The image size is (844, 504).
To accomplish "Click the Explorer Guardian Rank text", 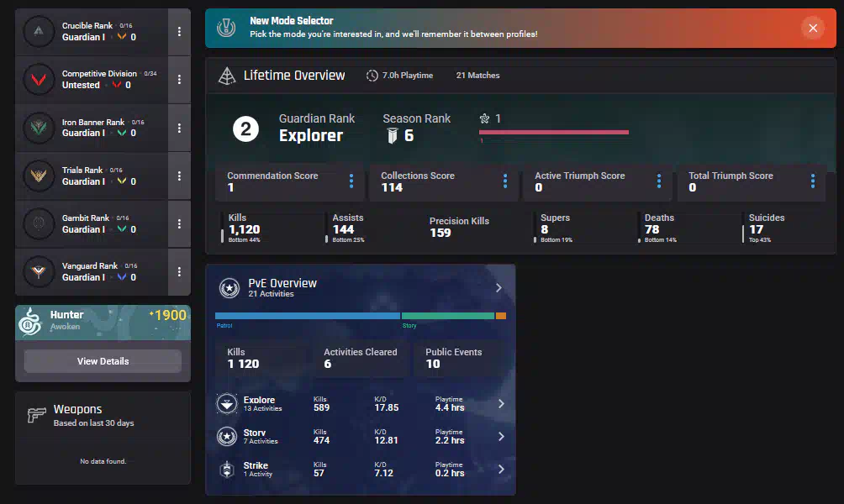I will point(310,135).
